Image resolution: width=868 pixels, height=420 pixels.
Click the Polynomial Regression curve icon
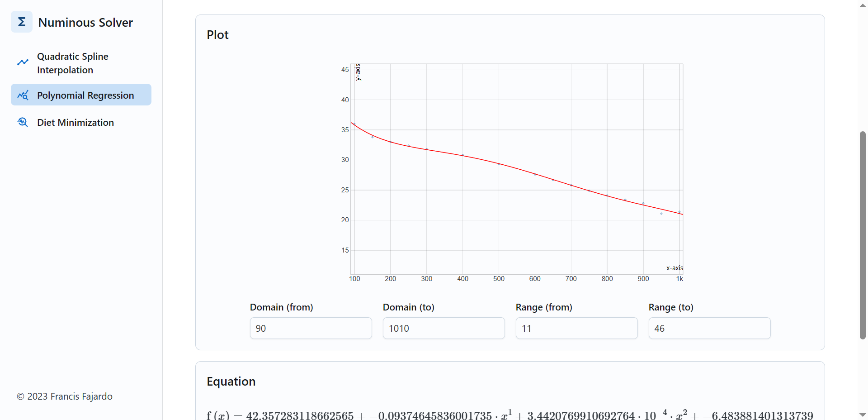coord(23,95)
